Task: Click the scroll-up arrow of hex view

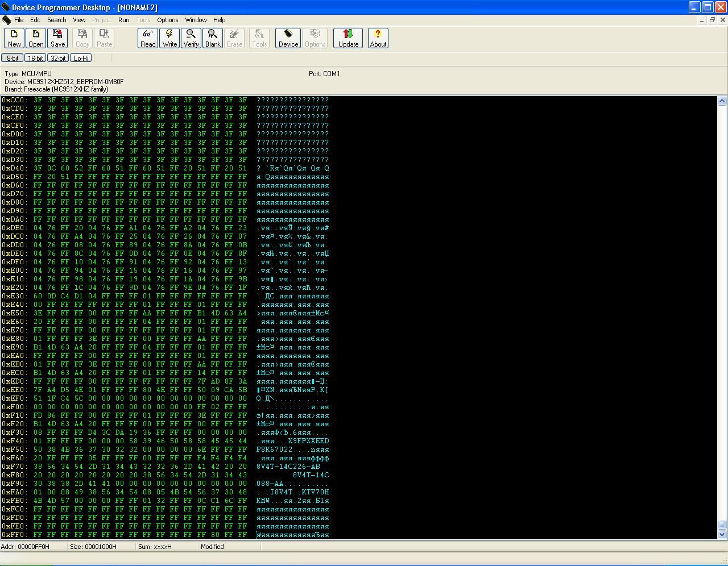Action: (x=722, y=101)
